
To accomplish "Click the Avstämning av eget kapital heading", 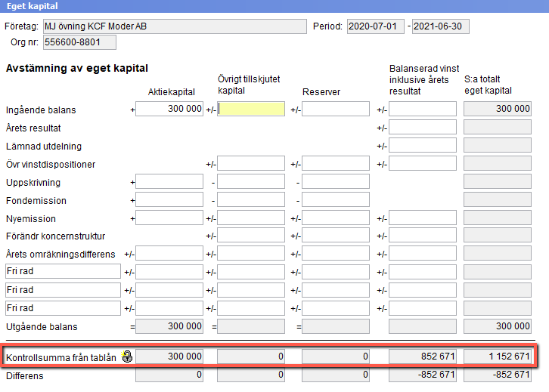I will (77, 68).
